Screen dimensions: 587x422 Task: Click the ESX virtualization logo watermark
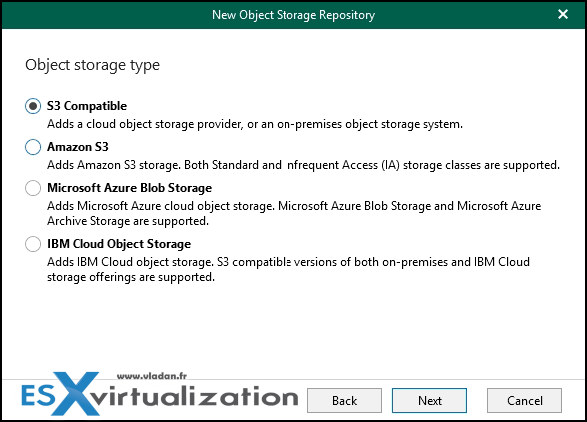pyautogui.click(x=159, y=394)
